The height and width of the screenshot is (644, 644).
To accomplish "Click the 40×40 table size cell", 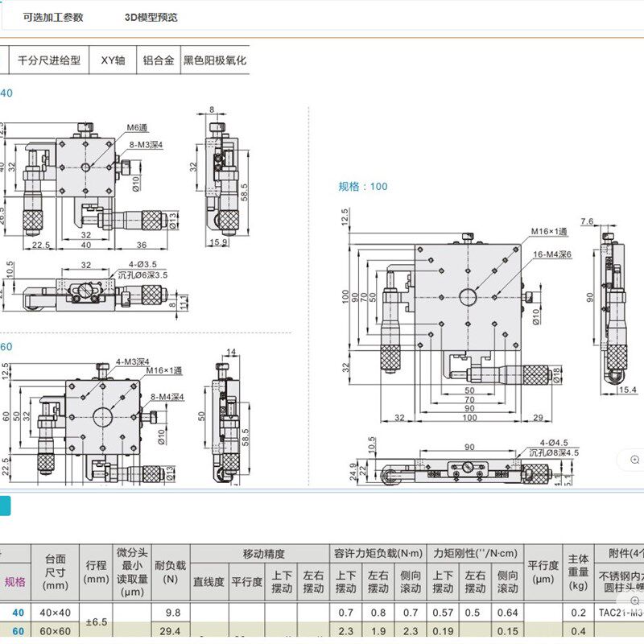I will 55,613.
